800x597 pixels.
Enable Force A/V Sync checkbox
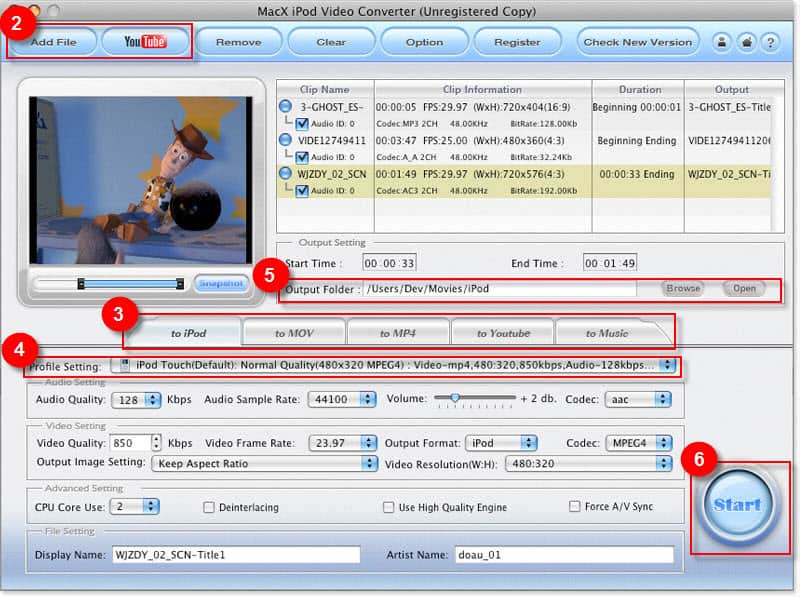574,506
